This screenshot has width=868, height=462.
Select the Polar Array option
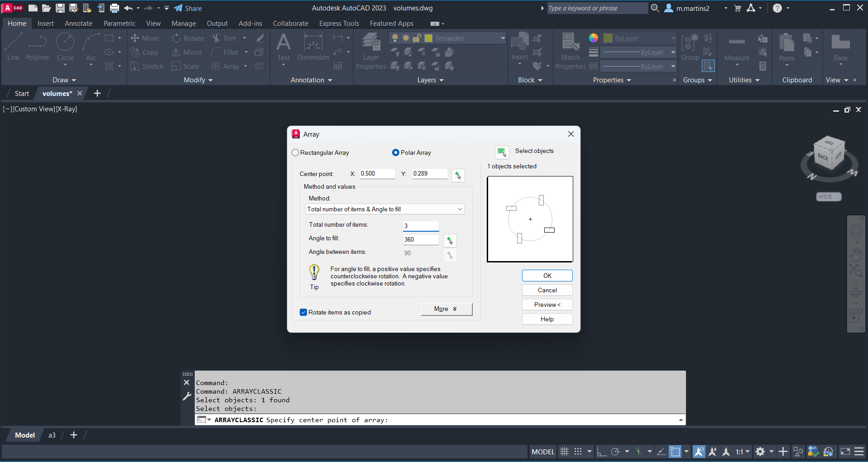396,153
